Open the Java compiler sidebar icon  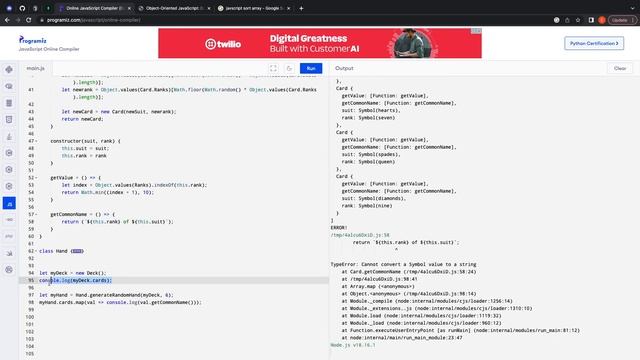pyautogui.click(x=9, y=136)
